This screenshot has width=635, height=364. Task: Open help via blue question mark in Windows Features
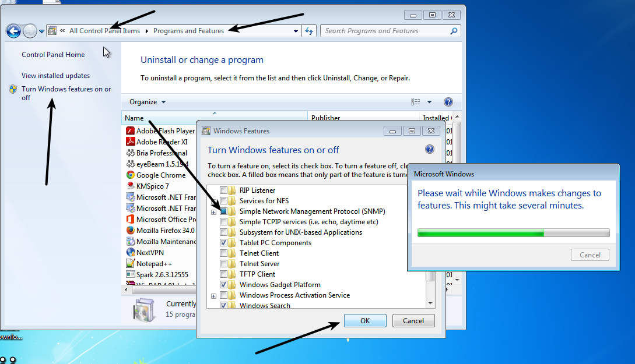pyautogui.click(x=430, y=149)
